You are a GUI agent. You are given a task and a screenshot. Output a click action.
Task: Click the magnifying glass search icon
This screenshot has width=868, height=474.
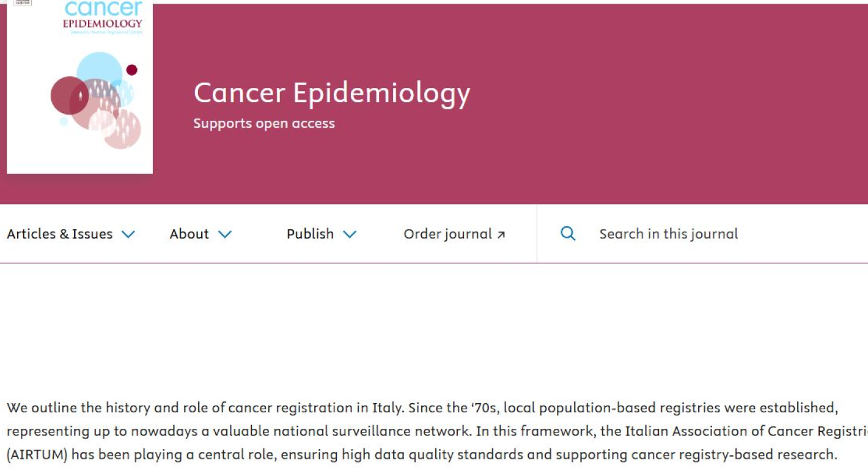pos(568,234)
